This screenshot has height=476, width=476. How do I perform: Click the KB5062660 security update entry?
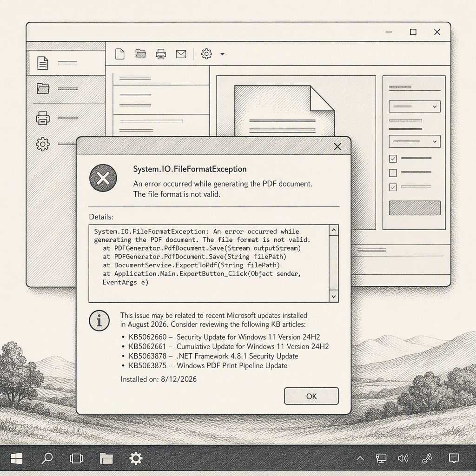(x=224, y=337)
